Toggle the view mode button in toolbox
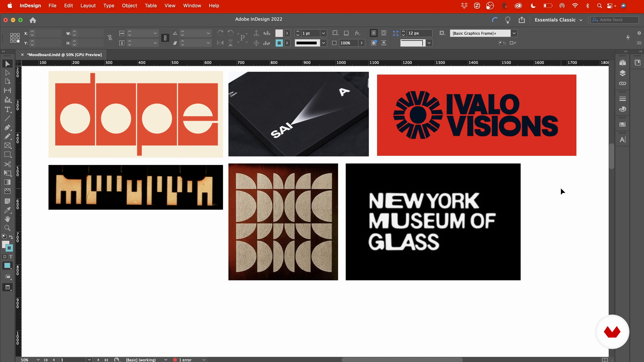This screenshot has width=644, height=362. (8, 287)
